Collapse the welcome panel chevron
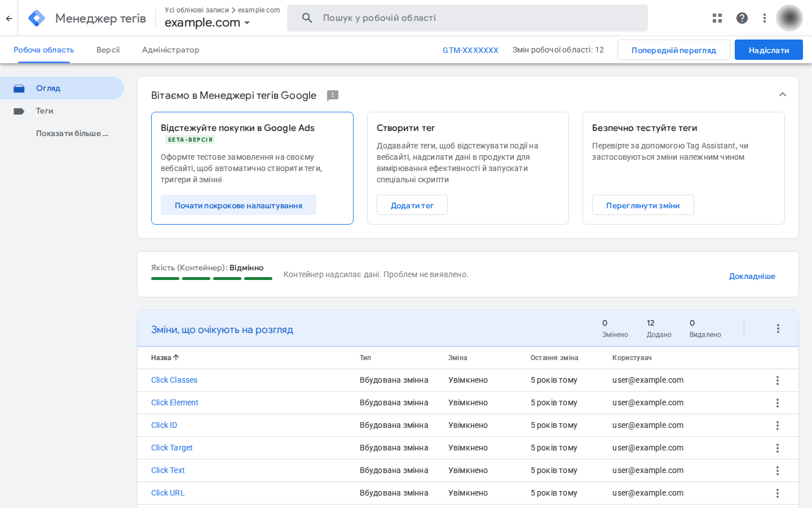812x508 pixels. point(783,94)
